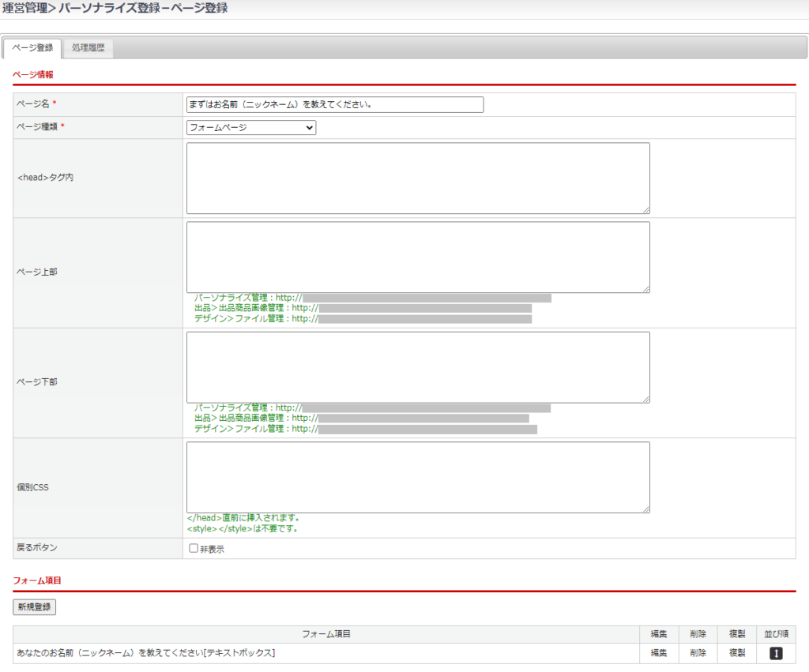
Task: Click the <head>タグ内 textarea resize handle
Action: point(646,210)
